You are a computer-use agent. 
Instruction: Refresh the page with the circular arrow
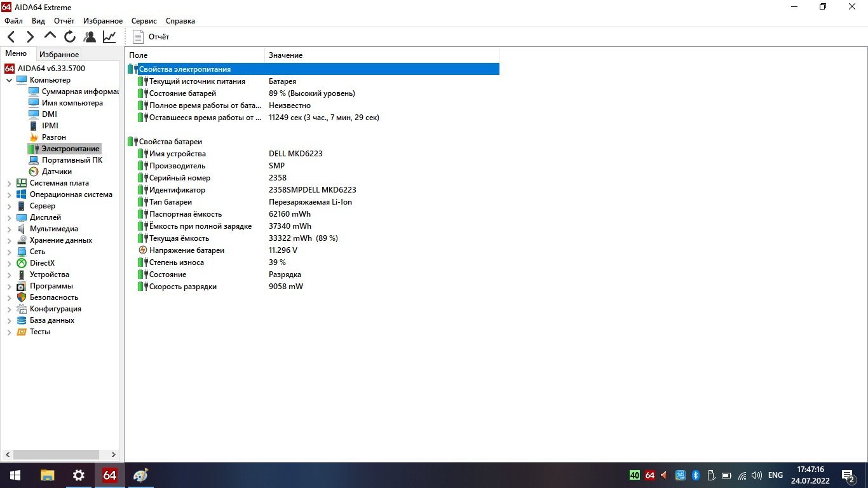pos(70,37)
